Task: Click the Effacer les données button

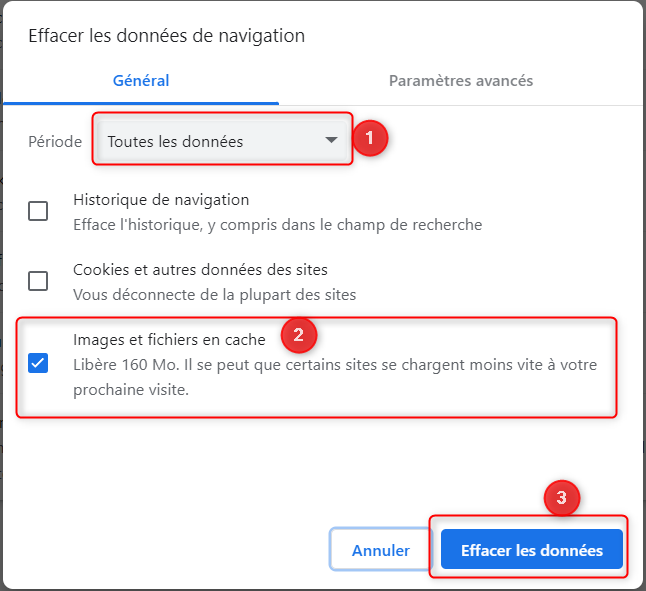Action: (531, 550)
